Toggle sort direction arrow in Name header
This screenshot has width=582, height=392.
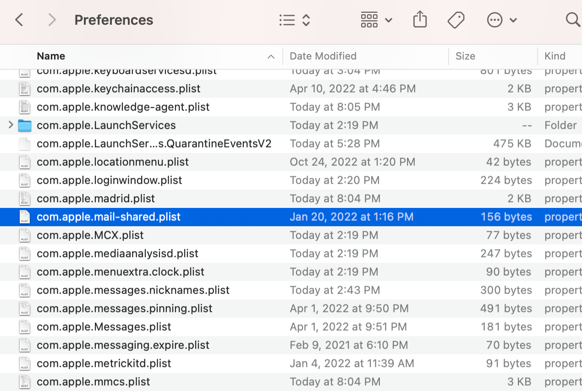271,57
